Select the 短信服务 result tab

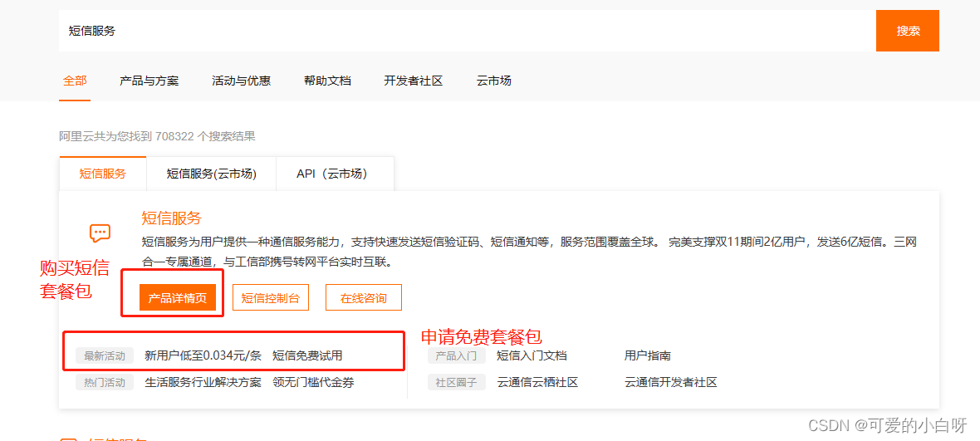(102, 174)
